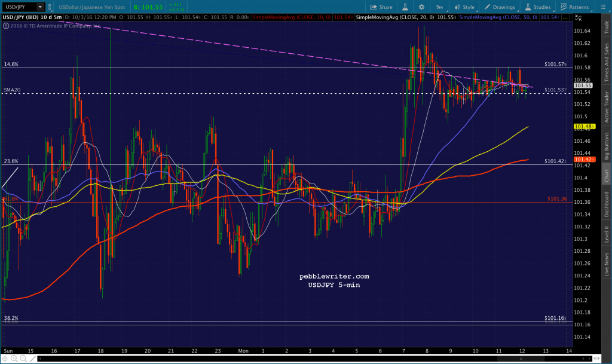612x364 pixels.
Task: Open chart settings gear icon
Action: click(421, 7)
